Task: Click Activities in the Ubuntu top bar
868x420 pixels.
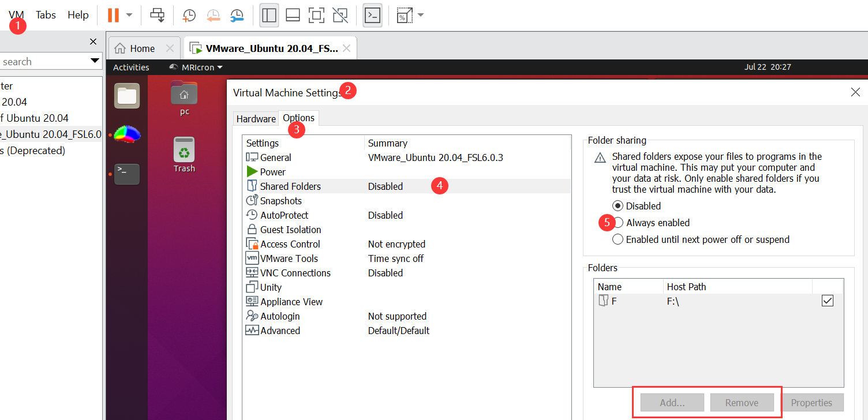Action: click(131, 67)
